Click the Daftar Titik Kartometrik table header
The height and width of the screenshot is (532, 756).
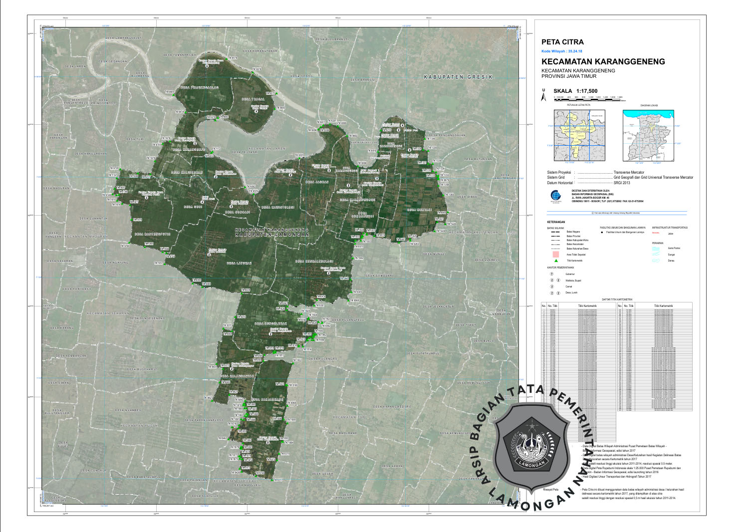(x=617, y=299)
